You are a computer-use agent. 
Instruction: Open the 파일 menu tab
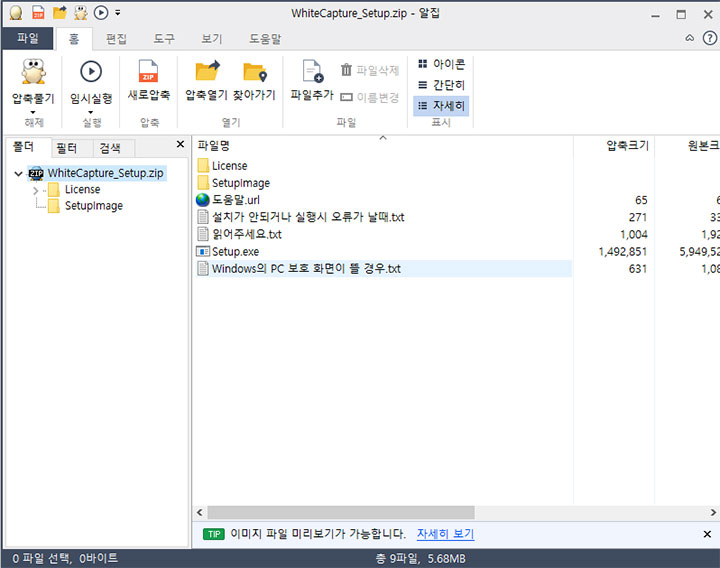tap(28, 38)
